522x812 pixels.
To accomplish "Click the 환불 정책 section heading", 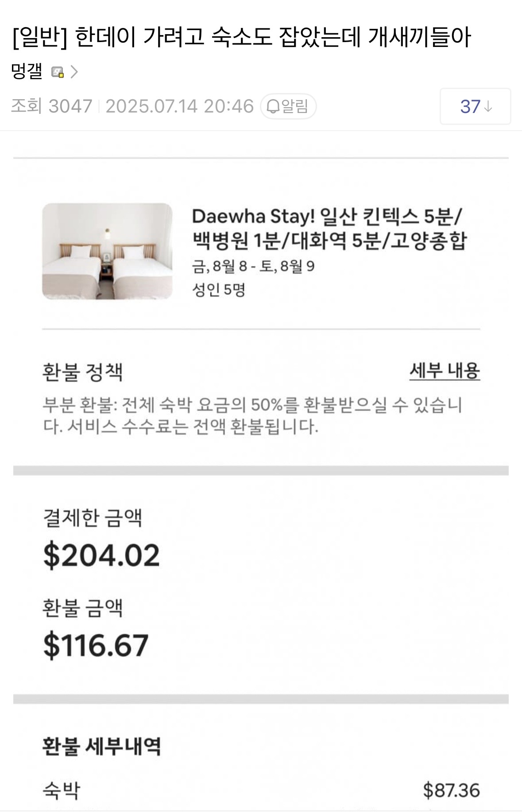I will click(x=82, y=372).
